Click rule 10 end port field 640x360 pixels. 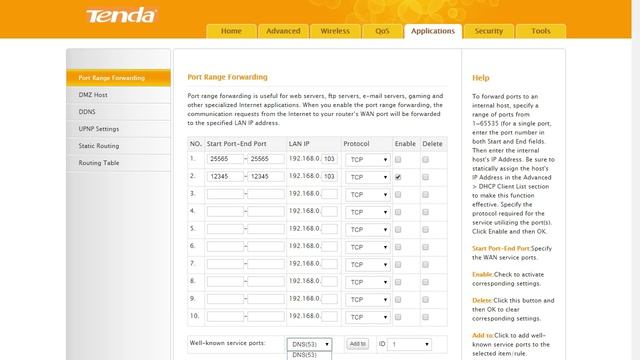tap(266, 317)
